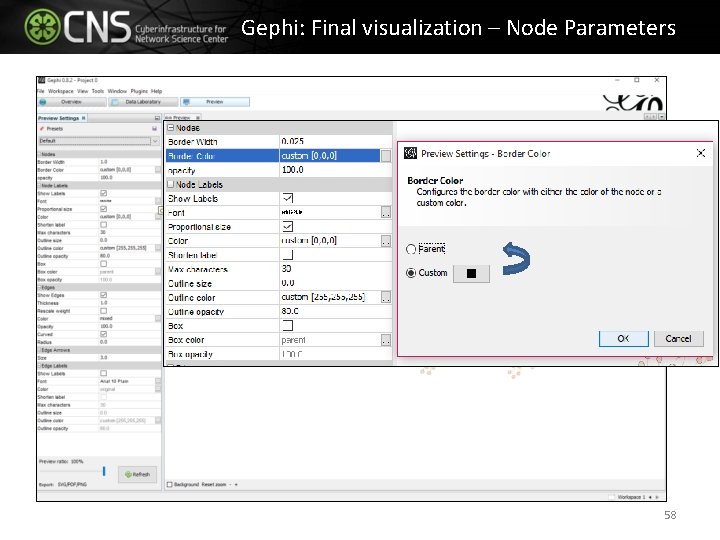Click the monitor icon on Preview tab
720x540 pixels.
pos(186,102)
